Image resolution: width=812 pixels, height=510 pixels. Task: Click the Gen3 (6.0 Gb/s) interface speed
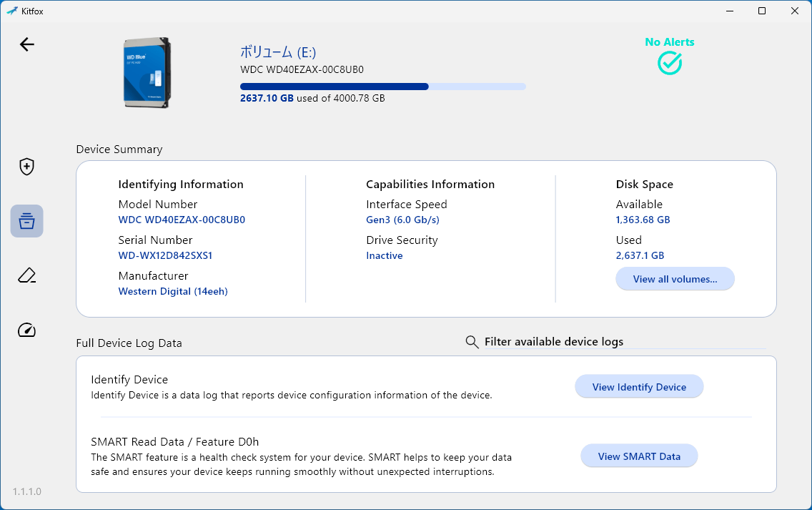pyautogui.click(x=402, y=220)
